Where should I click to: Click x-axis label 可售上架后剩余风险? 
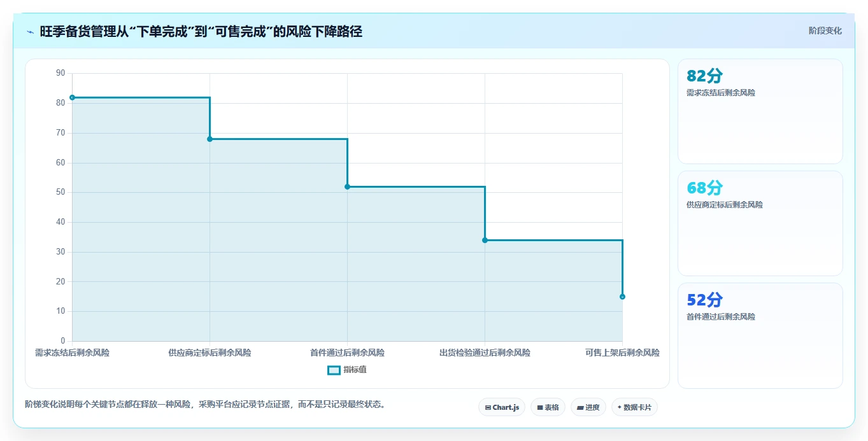622,353
